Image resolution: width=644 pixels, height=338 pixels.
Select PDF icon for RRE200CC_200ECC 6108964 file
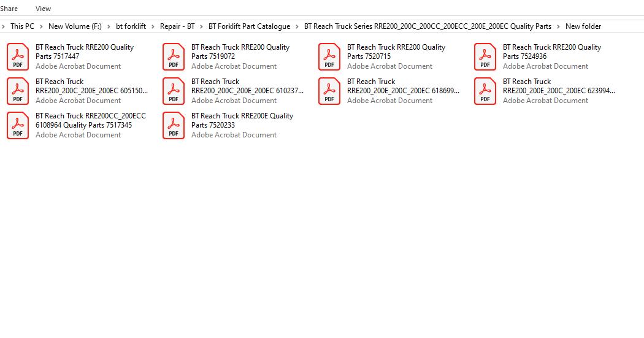(18, 125)
